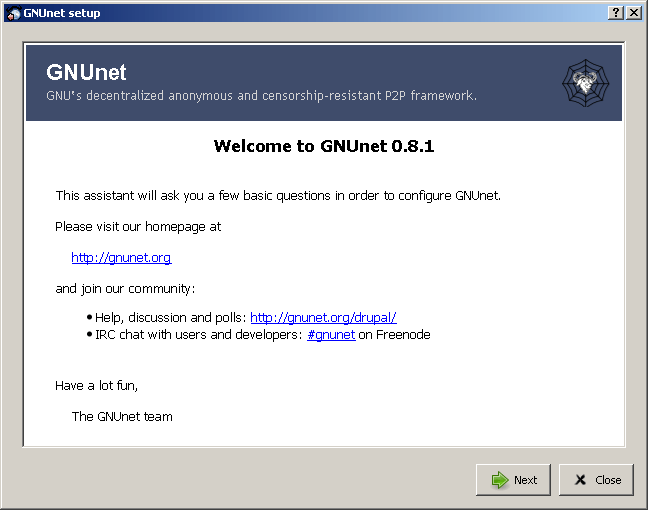This screenshot has height=510, width=648.
Task: Click "The GNUnet team" signature
Action: (122, 417)
